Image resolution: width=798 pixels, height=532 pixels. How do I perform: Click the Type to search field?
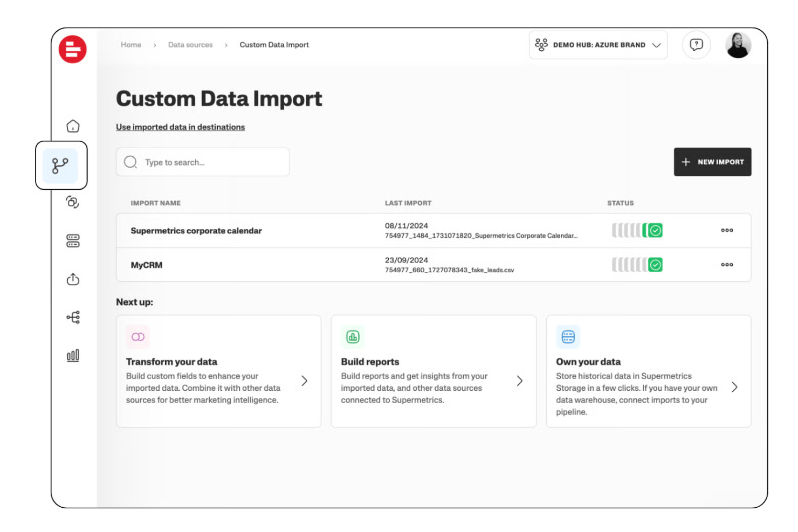(203, 162)
